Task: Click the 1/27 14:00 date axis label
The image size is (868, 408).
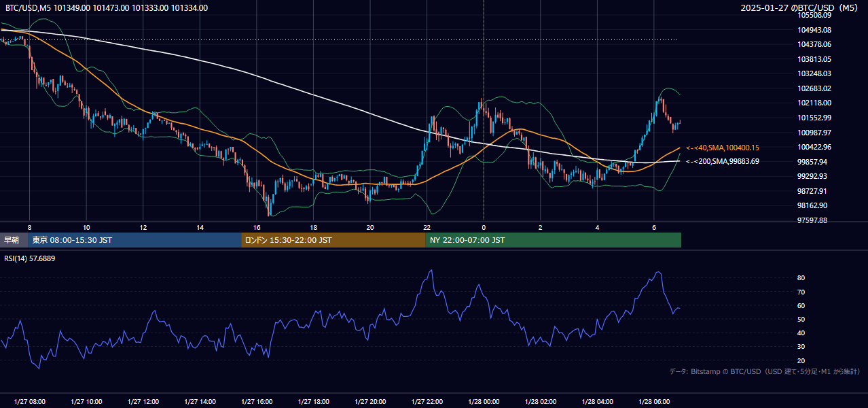Action: pos(200,402)
